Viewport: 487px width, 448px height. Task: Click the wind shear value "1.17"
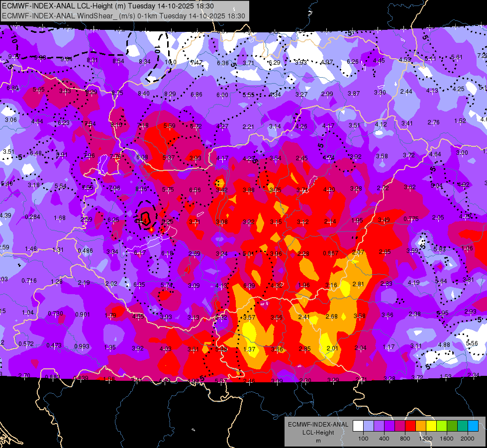click(x=389, y=346)
